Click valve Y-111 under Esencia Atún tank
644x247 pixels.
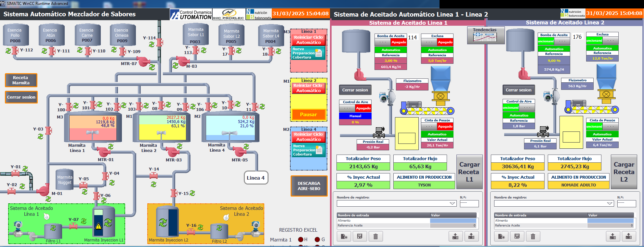52,51
